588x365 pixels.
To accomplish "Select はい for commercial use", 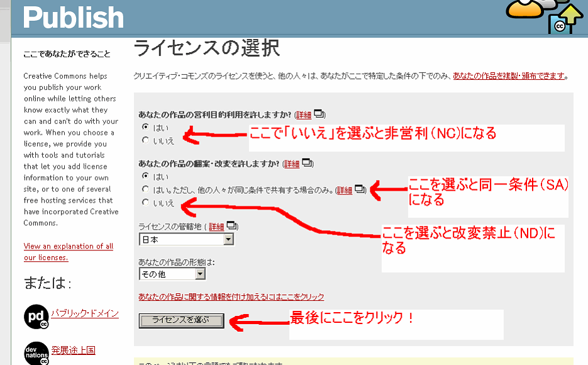I will 145,126.
